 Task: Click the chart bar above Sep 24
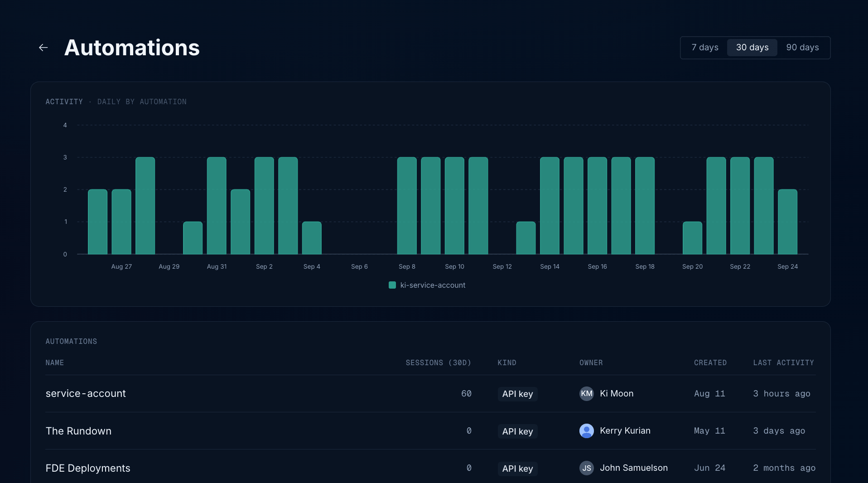pyautogui.click(x=787, y=222)
